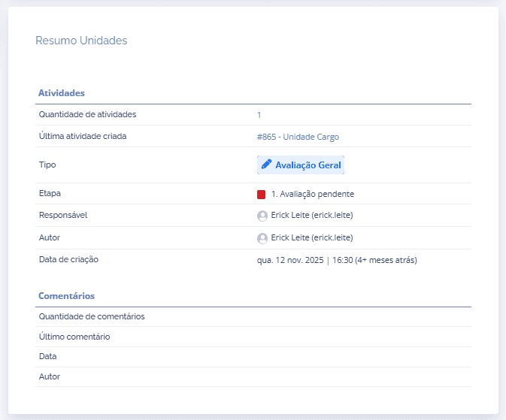Click the "Autor" label under Comentários
Image resolution: width=506 pixels, height=420 pixels.
click(x=50, y=376)
